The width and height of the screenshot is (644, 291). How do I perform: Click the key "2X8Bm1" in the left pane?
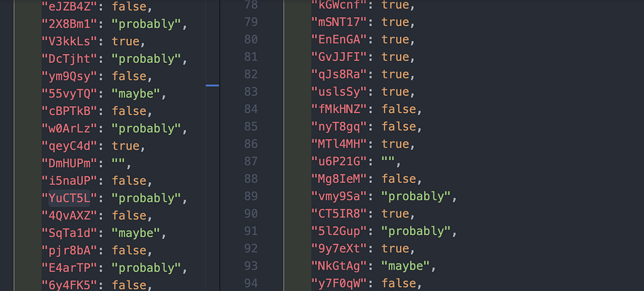coord(69,25)
